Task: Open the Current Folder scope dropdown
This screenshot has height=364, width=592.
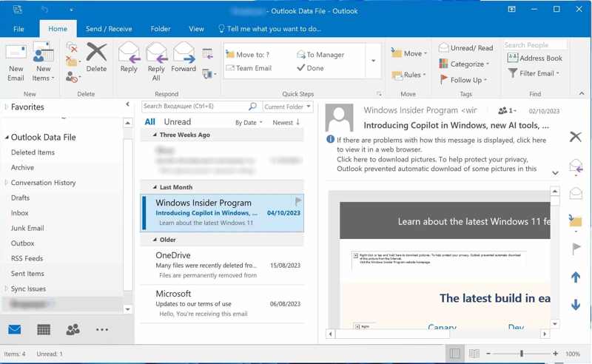Action: pyautogui.click(x=287, y=107)
